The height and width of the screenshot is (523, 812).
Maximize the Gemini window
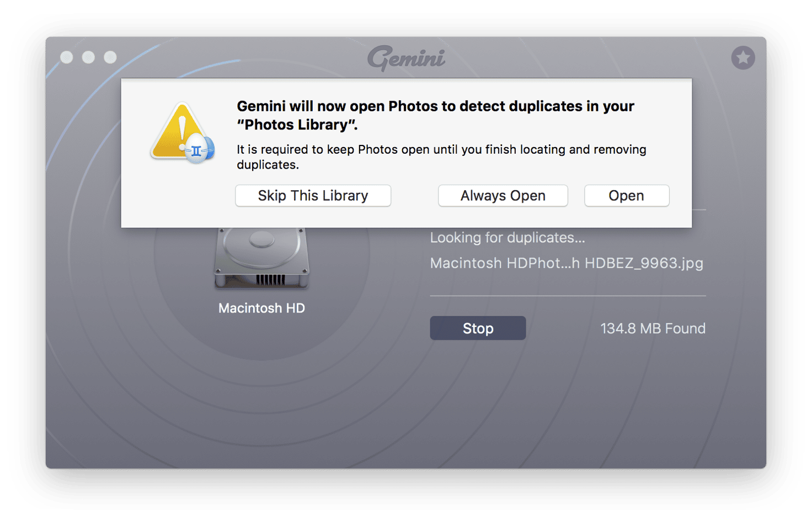point(110,57)
